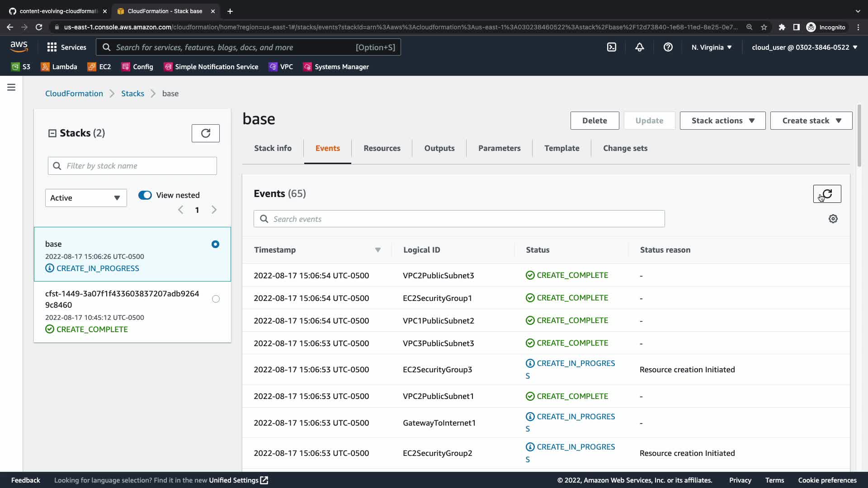
Task: Expand the Active filter dropdown
Action: point(86,198)
